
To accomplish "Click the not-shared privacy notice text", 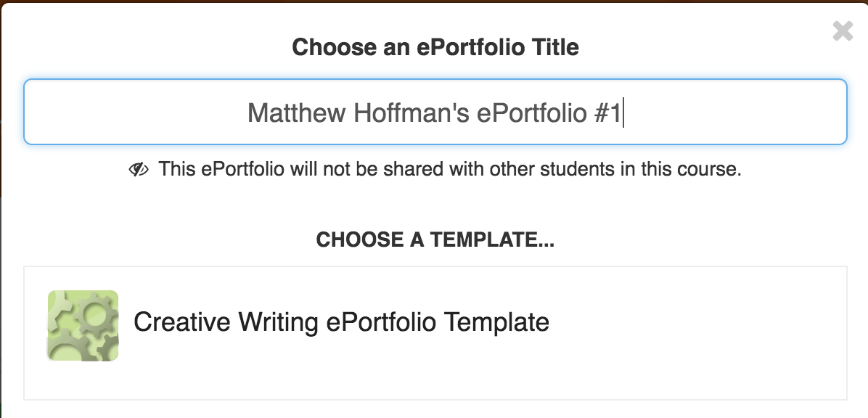I will (450, 170).
